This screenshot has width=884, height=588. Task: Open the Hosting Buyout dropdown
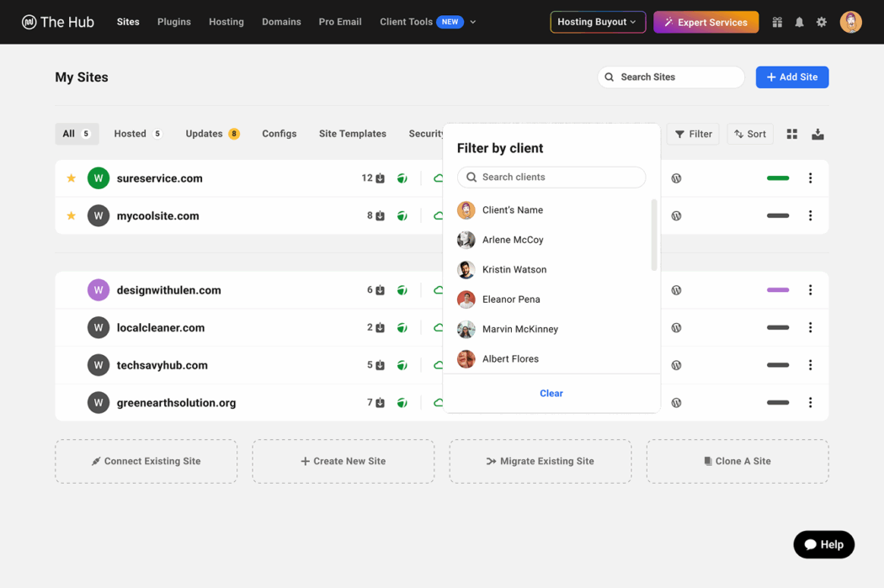click(597, 22)
